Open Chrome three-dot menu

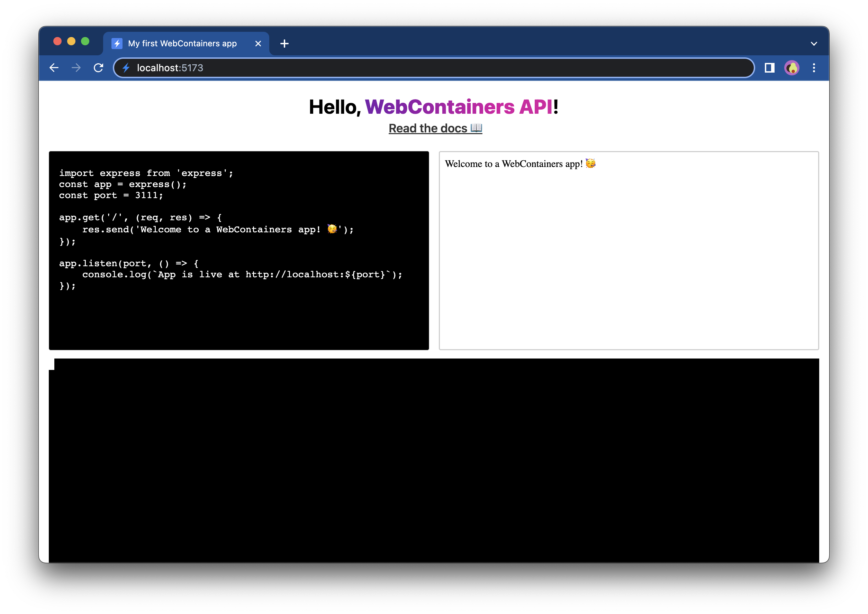pos(814,68)
